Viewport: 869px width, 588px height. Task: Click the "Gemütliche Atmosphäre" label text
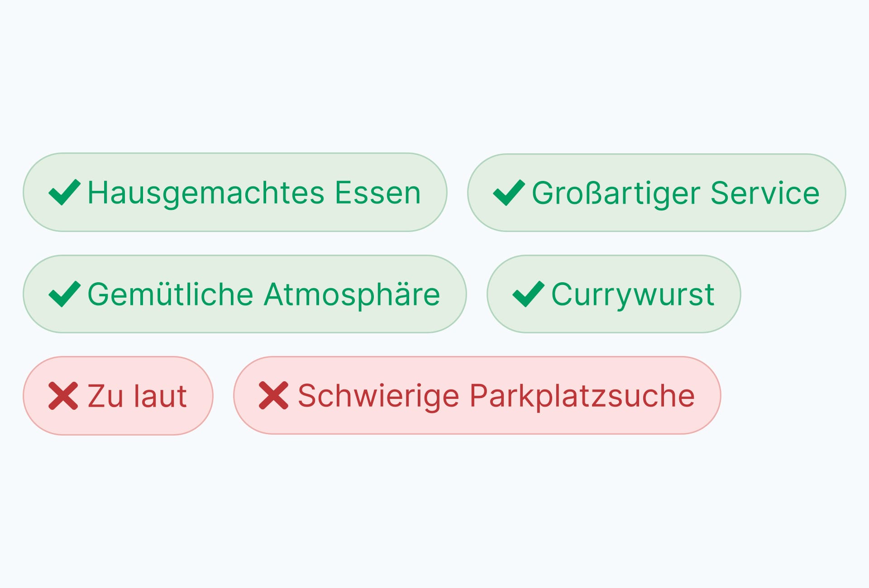click(263, 295)
